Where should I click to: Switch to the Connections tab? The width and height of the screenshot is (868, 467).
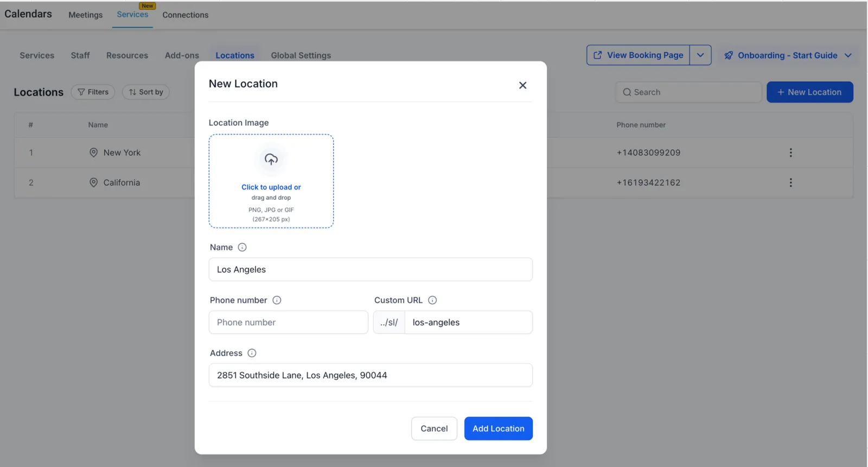185,15
